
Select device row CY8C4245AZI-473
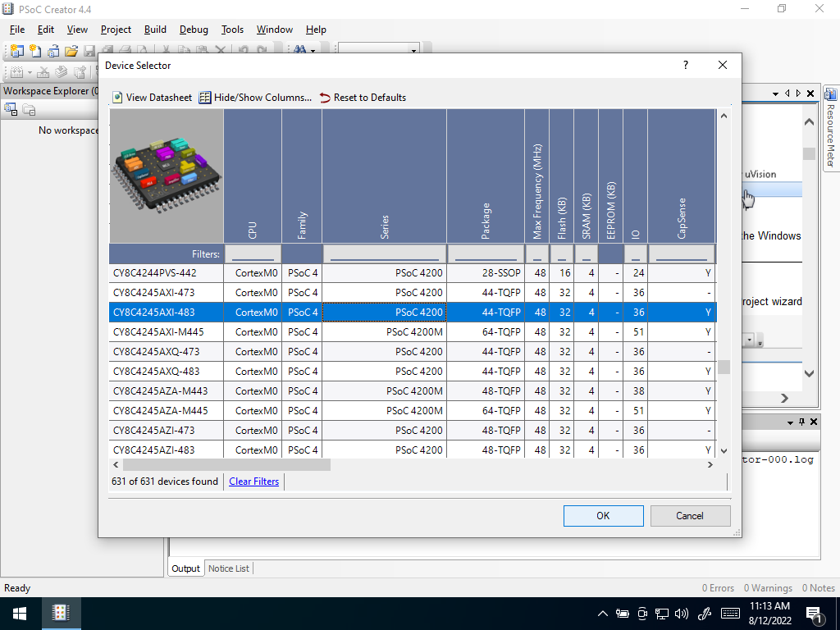click(413, 430)
